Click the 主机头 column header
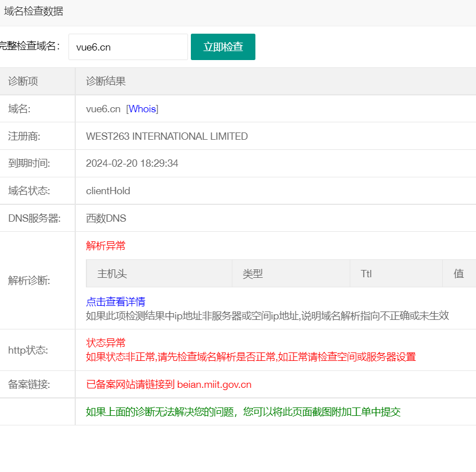 click(x=112, y=274)
